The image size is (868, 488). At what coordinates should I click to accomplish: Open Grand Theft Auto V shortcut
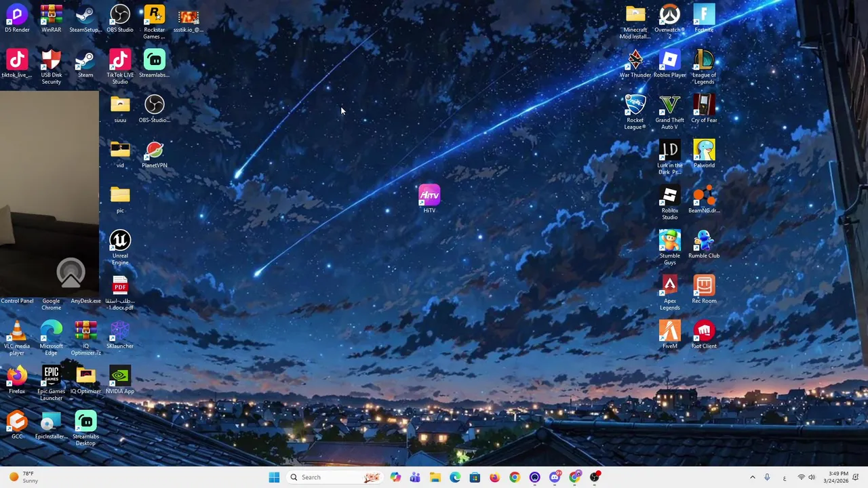[x=669, y=113]
